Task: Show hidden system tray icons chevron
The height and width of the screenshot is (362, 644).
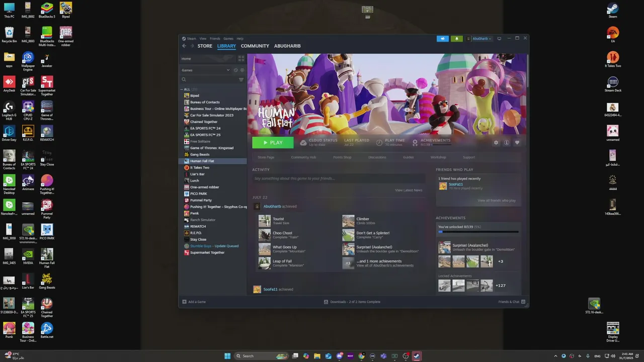Action: pyautogui.click(x=555, y=356)
